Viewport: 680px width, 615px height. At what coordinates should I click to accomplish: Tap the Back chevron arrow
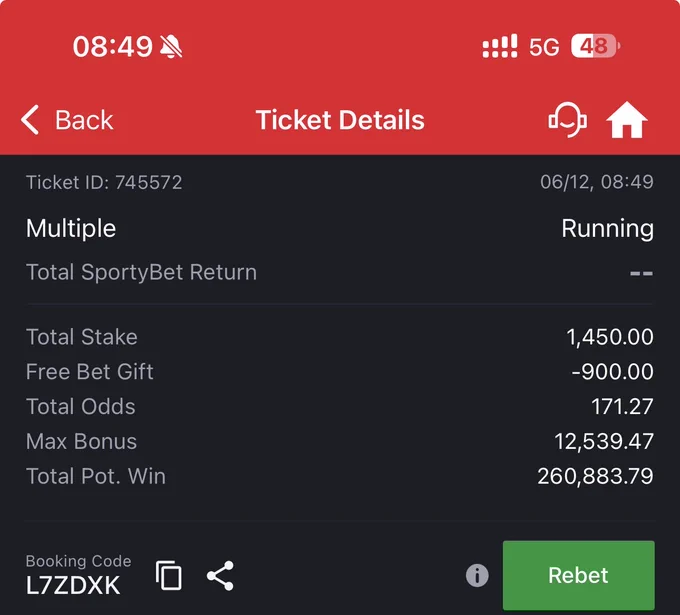30,120
